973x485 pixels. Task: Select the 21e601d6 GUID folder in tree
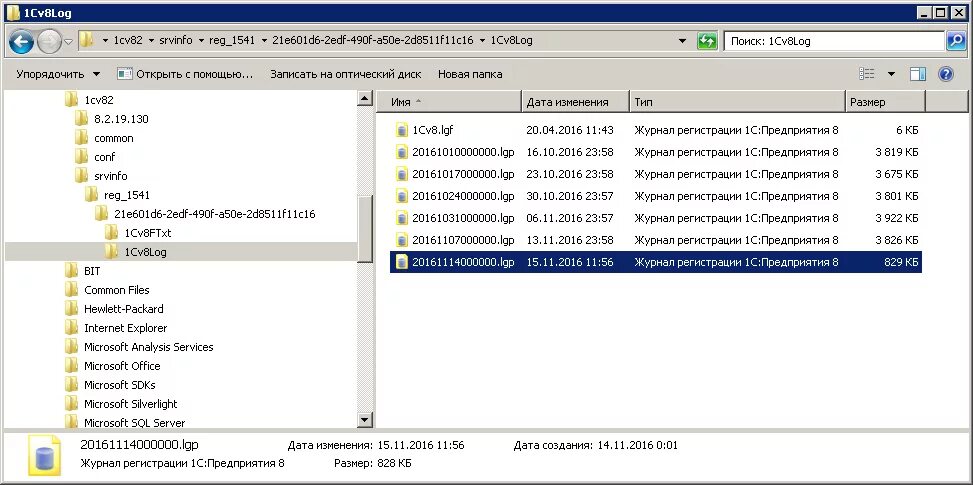tap(214, 214)
